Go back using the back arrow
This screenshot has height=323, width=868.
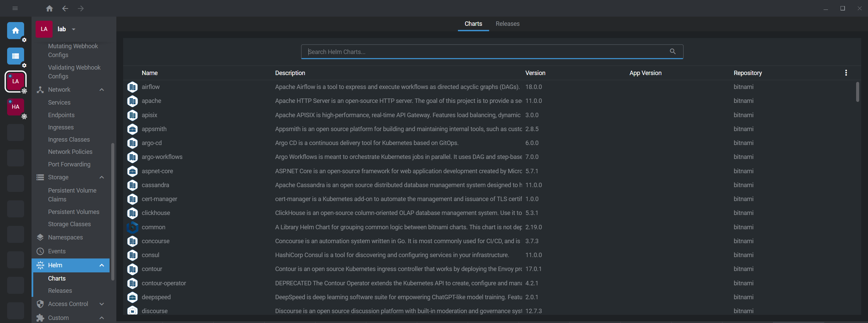[x=65, y=8]
